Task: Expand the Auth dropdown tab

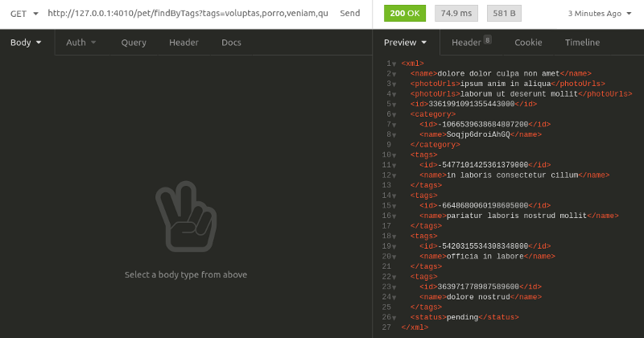Action: (x=80, y=43)
